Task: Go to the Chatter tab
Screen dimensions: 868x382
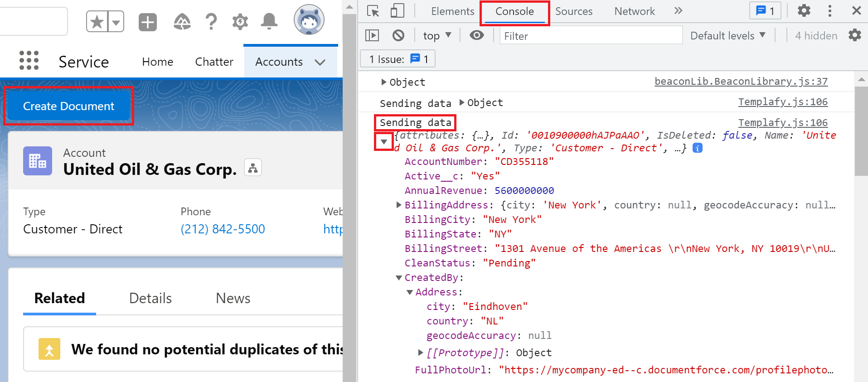Action: [214, 62]
